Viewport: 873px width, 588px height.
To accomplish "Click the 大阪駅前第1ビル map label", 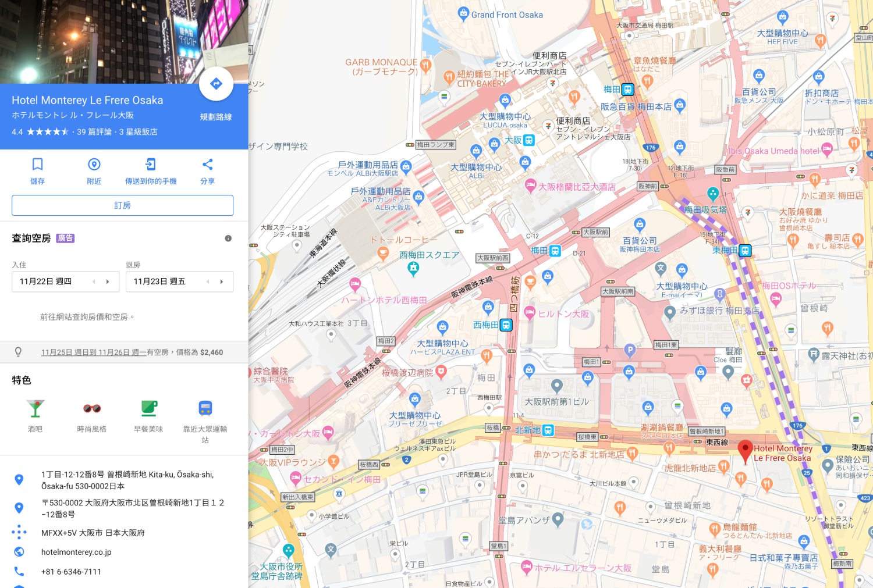I will click(557, 402).
